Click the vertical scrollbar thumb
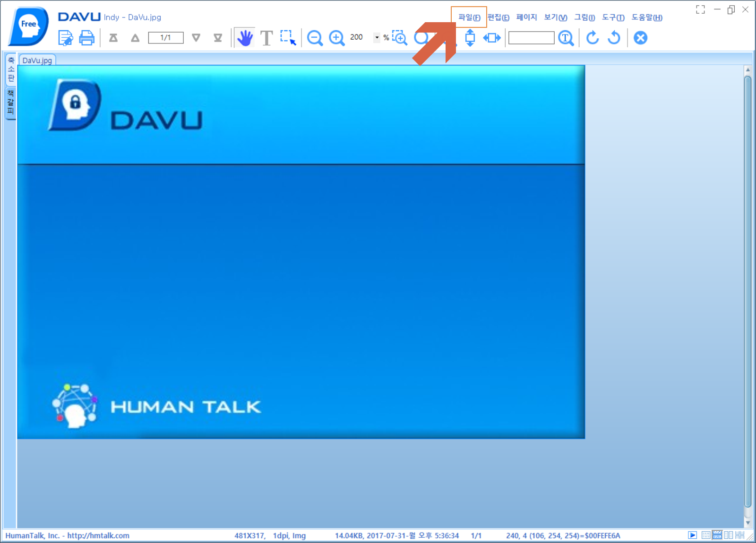Screen dimensions: 756x543 coord(747,291)
